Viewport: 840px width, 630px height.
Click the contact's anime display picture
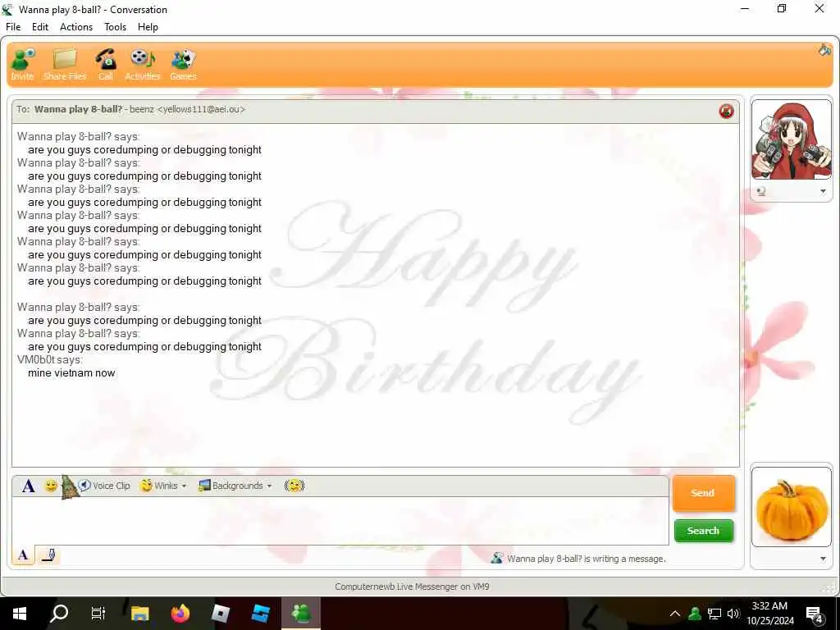pos(792,141)
